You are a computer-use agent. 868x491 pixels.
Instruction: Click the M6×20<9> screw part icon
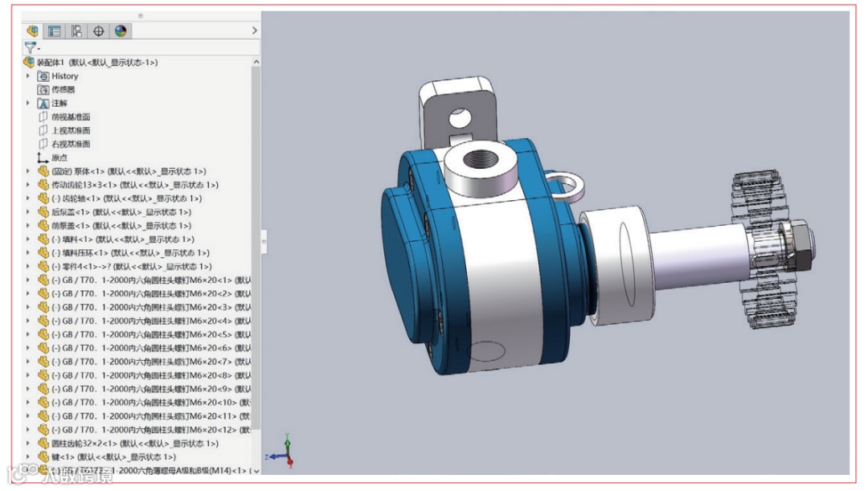click(x=43, y=389)
